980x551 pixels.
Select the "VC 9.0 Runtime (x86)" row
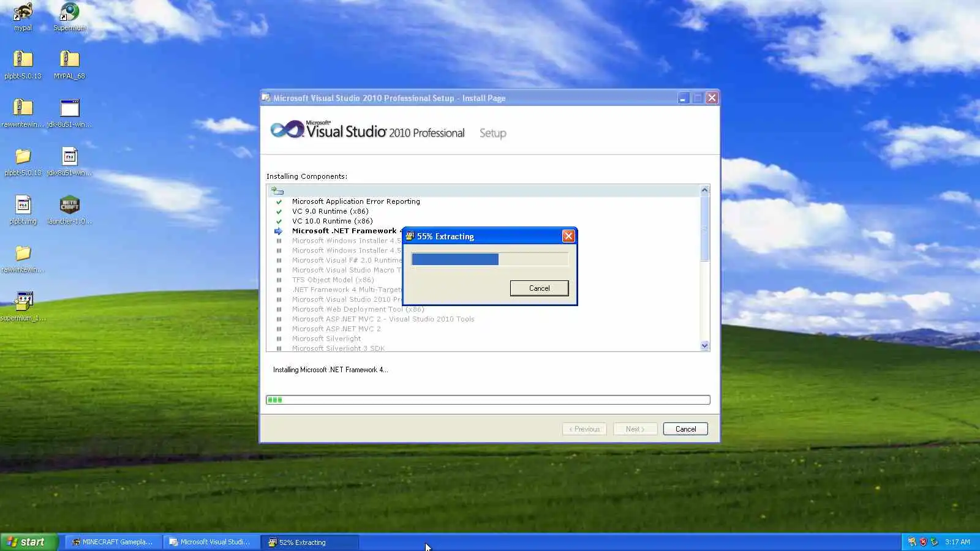(330, 211)
